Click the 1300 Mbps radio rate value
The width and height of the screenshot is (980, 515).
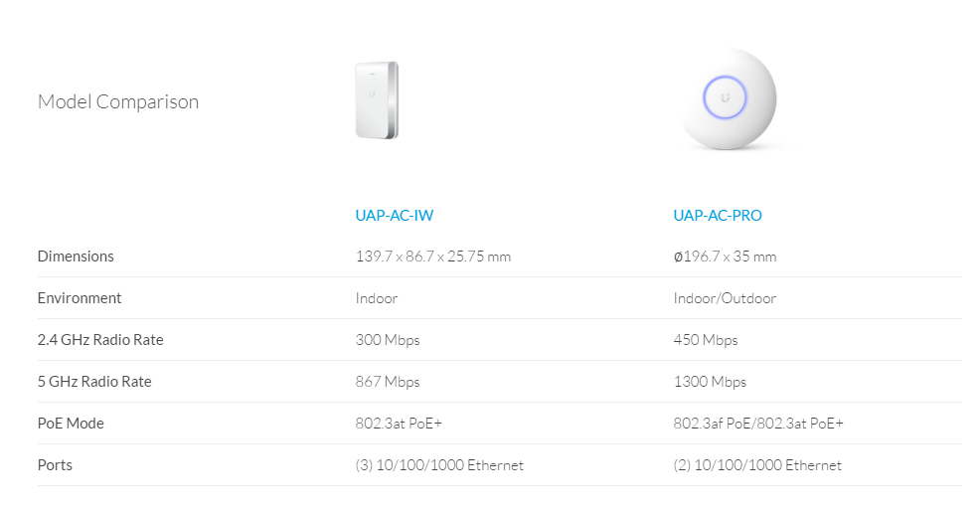point(710,382)
